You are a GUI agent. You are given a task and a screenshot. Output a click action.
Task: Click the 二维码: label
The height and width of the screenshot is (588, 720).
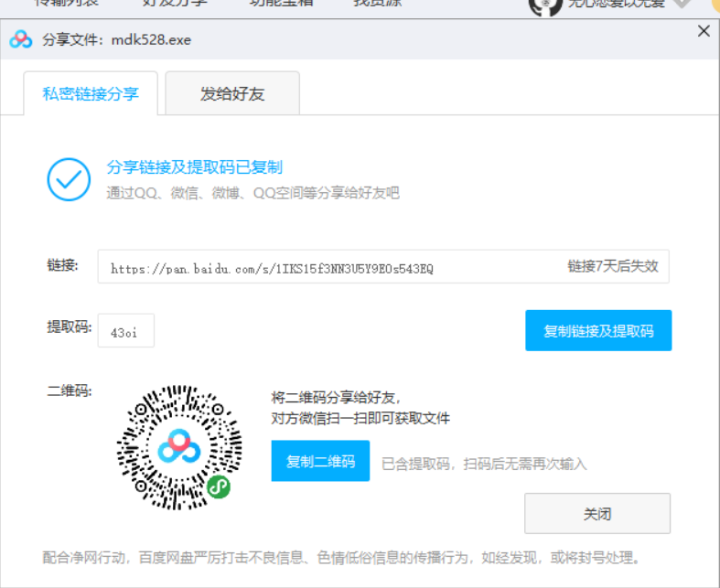tap(70, 391)
